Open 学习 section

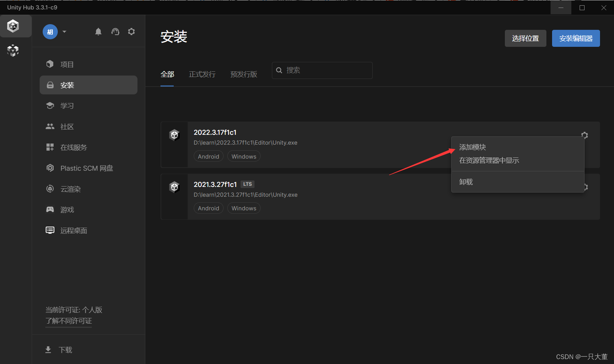(88, 106)
